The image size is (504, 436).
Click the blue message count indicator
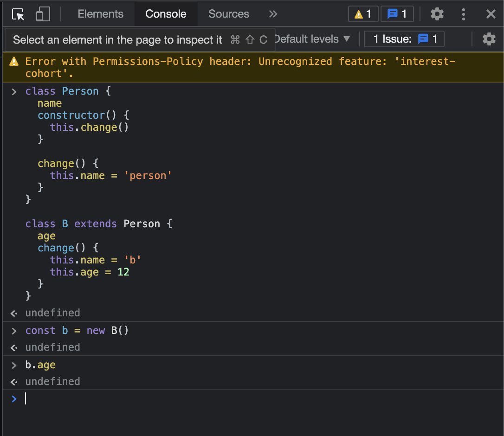click(x=397, y=14)
